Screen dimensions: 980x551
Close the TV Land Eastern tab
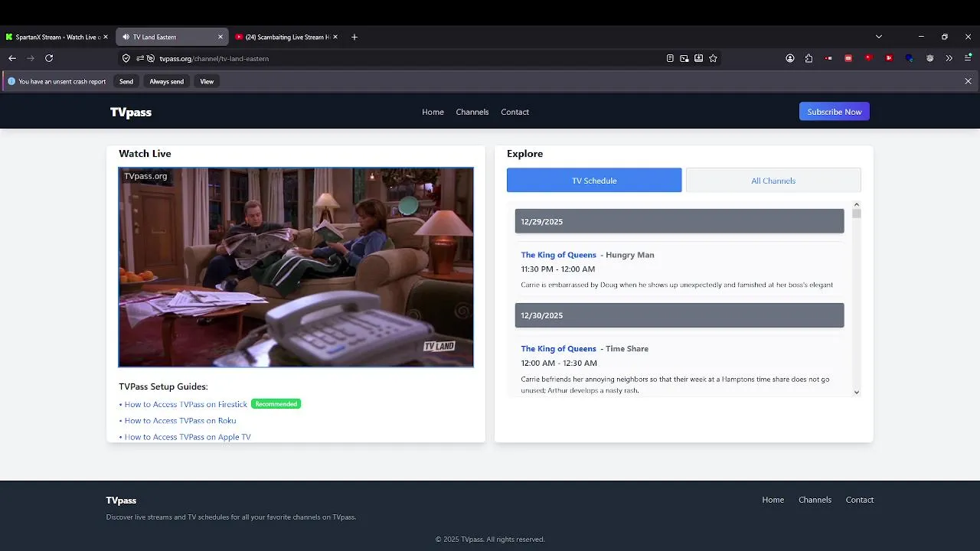coord(220,37)
